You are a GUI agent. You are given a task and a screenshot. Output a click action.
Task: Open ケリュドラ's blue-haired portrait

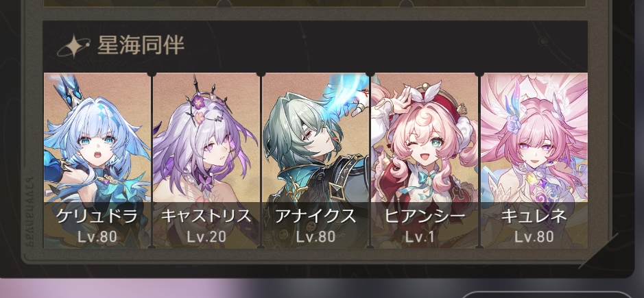pos(97,160)
